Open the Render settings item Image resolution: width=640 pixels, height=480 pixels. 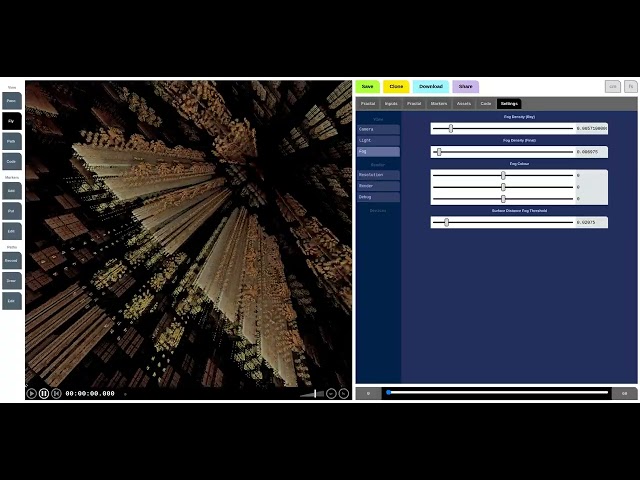pyautogui.click(x=378, y=186)
